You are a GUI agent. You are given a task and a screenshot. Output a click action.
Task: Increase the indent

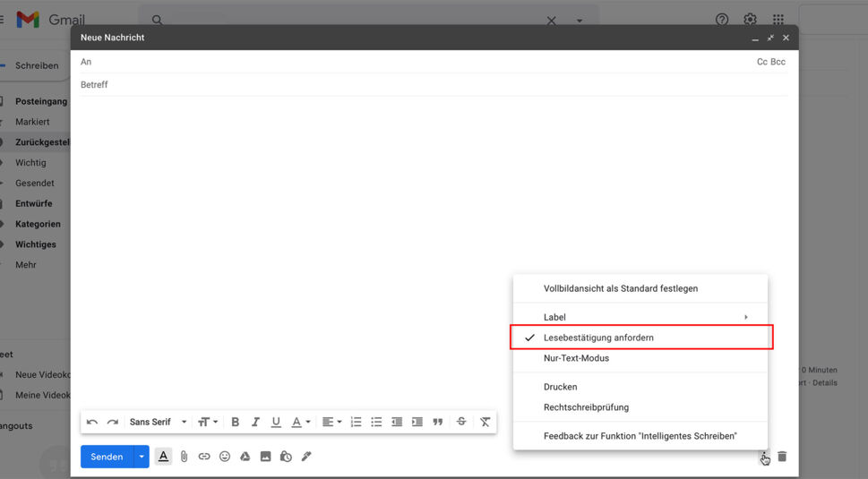tap(417, 422)
